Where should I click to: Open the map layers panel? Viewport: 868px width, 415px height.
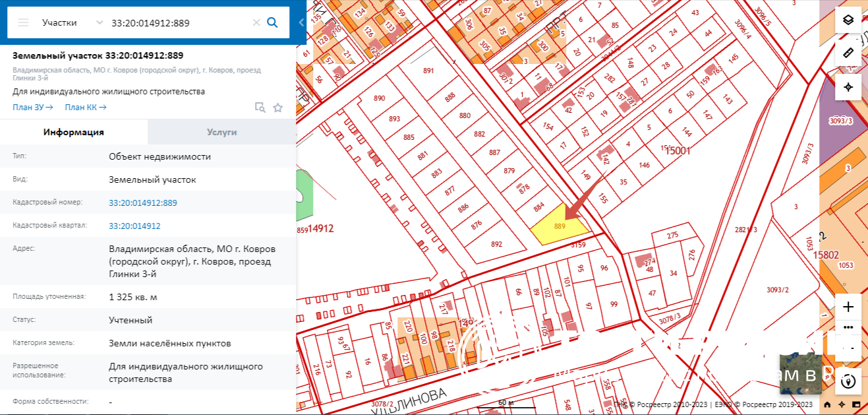tap(848, 20)
